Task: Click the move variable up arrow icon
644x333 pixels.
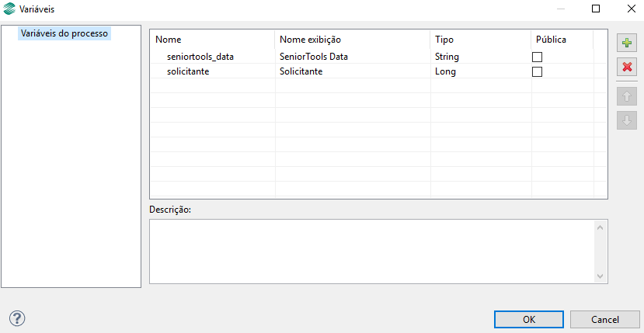Action: (627, 96)
